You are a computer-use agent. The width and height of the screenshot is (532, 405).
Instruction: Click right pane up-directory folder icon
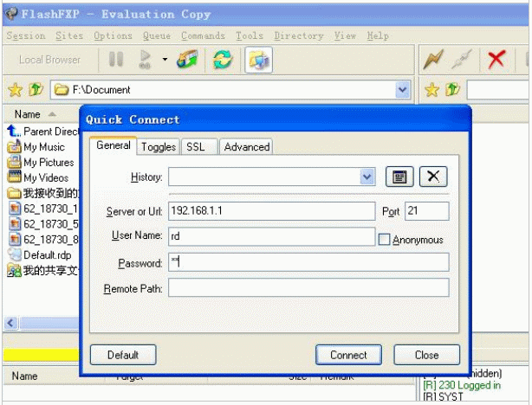click(453, 89)
